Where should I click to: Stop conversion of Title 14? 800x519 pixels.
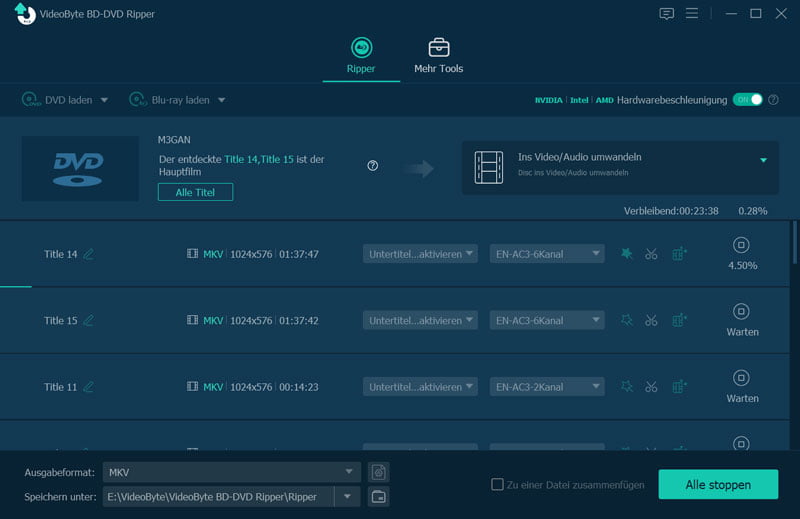tap(742, 245)
